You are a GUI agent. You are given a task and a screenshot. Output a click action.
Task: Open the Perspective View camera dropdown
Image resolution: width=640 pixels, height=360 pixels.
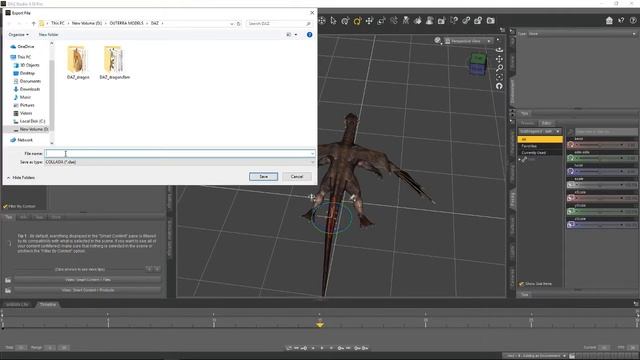coord(468,41)
